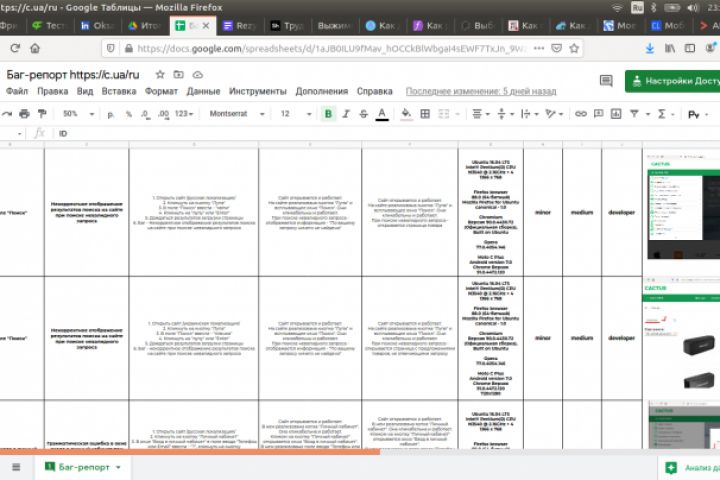This screenshot has width=720, height=480.
Task: Format as percent
Action: pyautogui.click(x=129, y=114)
